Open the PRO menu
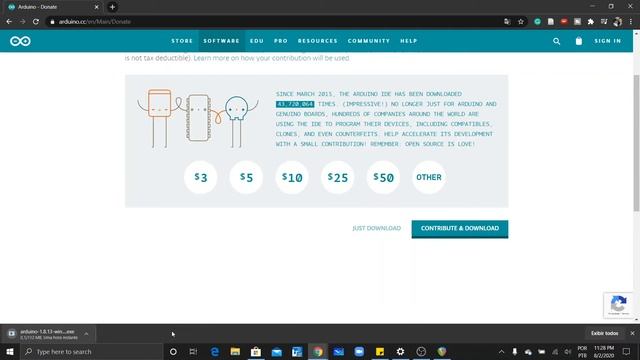The width and height of the screenshot is (640, 360). [x=281, y=41]
